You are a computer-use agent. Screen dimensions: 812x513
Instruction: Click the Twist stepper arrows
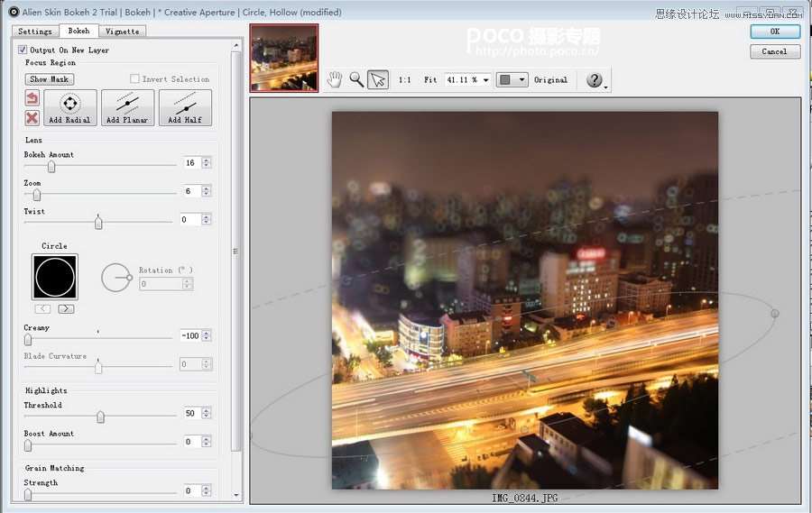coord(207,219)
